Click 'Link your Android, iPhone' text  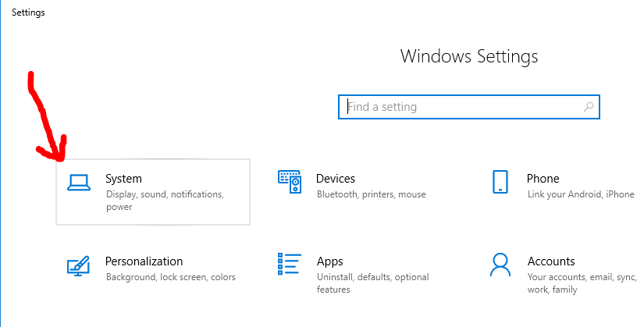click(581, 194)
